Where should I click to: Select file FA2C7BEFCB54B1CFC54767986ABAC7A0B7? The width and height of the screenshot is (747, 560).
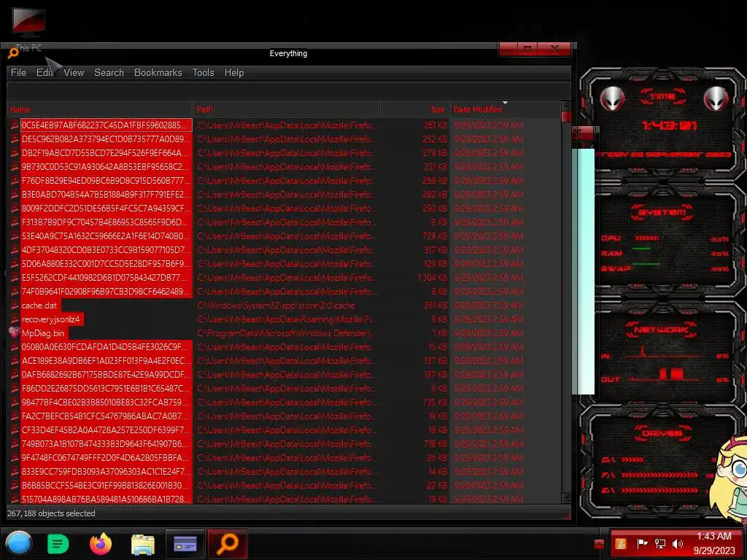tap(106, 416)
